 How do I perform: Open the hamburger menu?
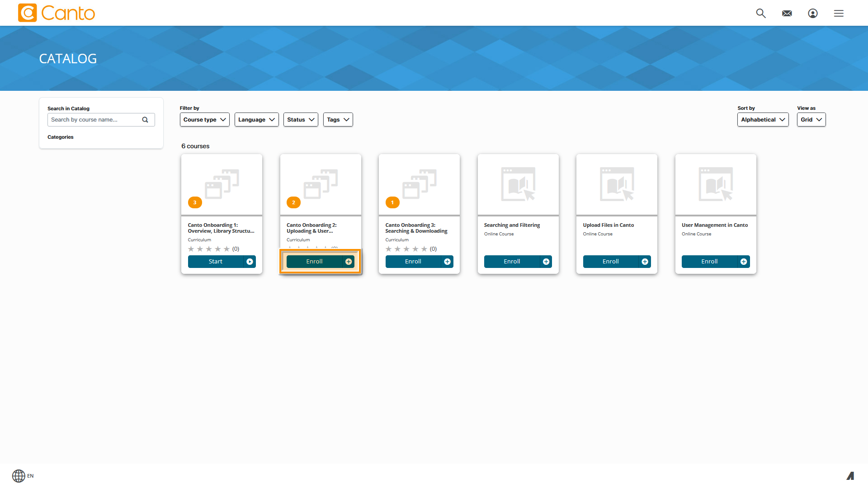click(839, 14)
